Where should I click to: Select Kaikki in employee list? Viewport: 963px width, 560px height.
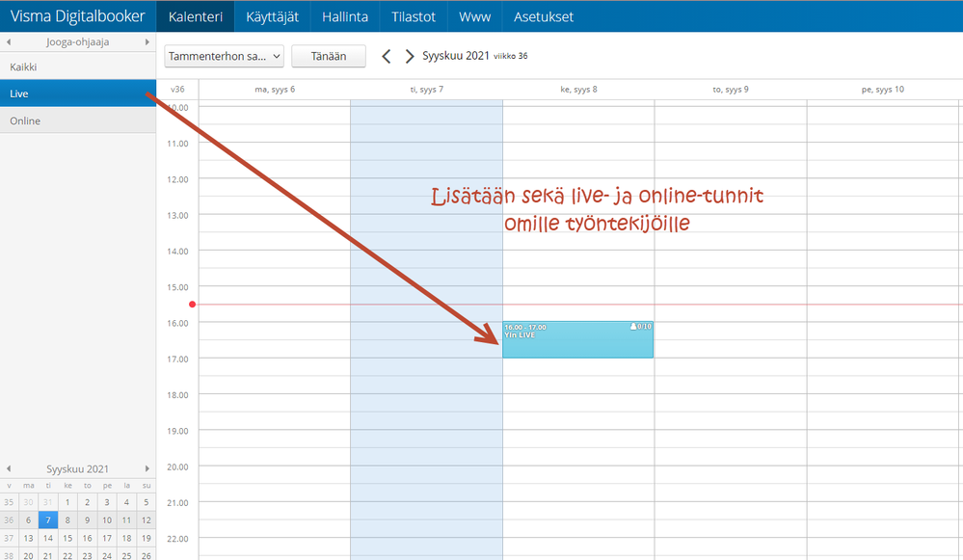point(78,67)
